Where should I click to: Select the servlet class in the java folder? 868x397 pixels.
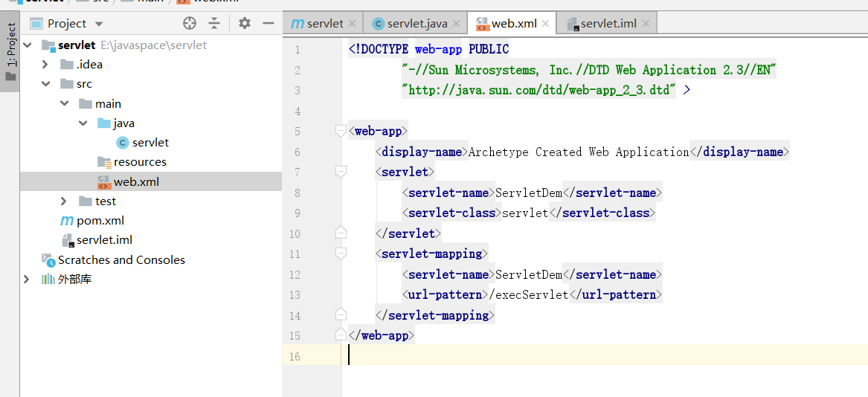[x=150, y=142]
